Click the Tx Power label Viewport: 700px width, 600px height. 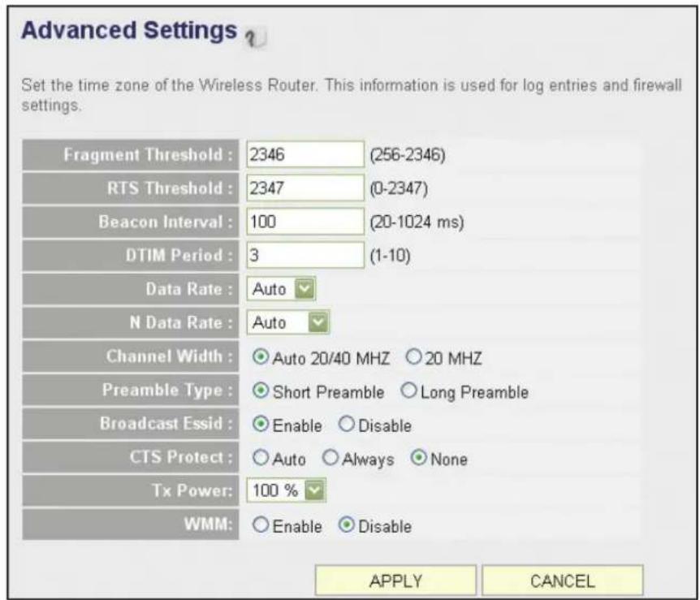192,490
